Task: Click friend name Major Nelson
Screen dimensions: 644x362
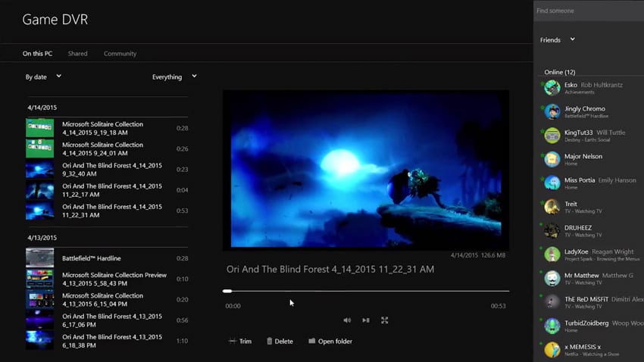Action: pyautogui.click(x=583, y=156)
